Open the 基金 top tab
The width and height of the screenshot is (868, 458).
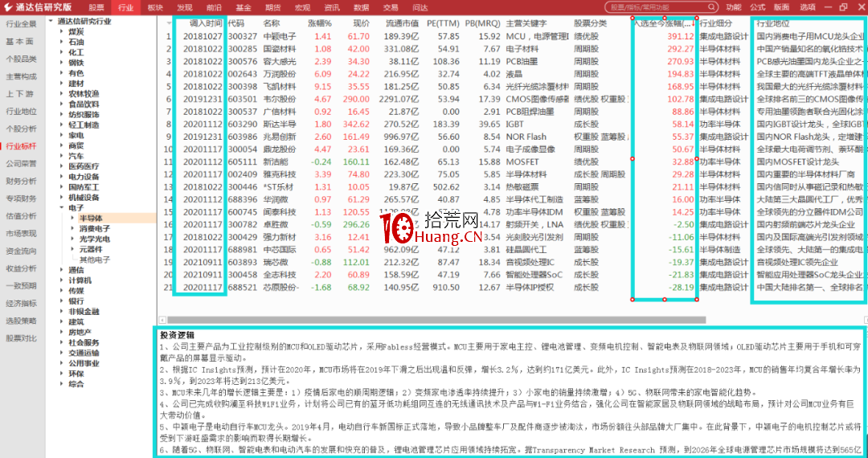coord(244,7)
